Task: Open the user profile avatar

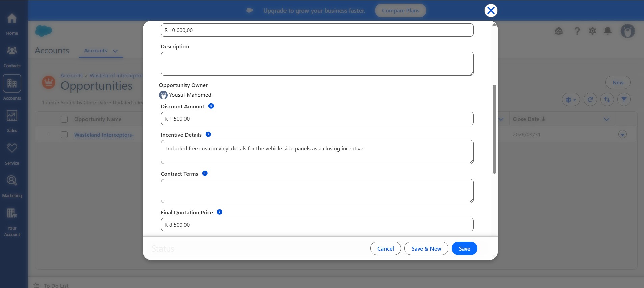Action: 627,31
